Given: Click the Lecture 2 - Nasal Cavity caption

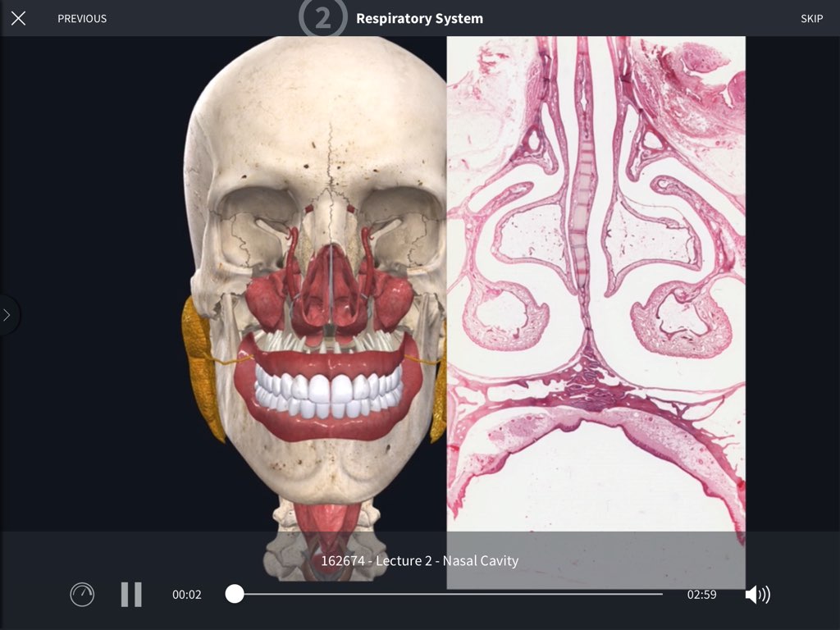Looking at the screenshot, I should pos(419,561).
